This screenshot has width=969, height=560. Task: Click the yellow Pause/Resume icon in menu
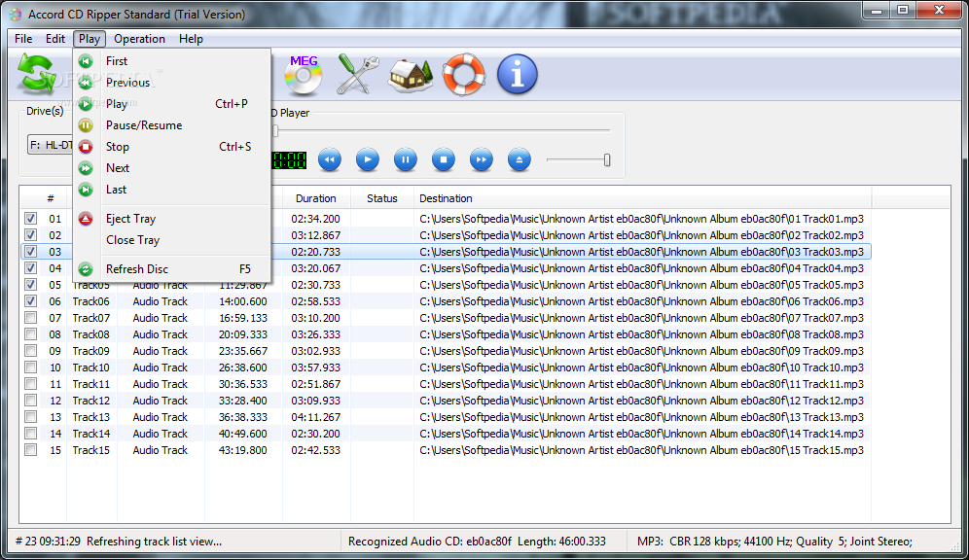86,125
